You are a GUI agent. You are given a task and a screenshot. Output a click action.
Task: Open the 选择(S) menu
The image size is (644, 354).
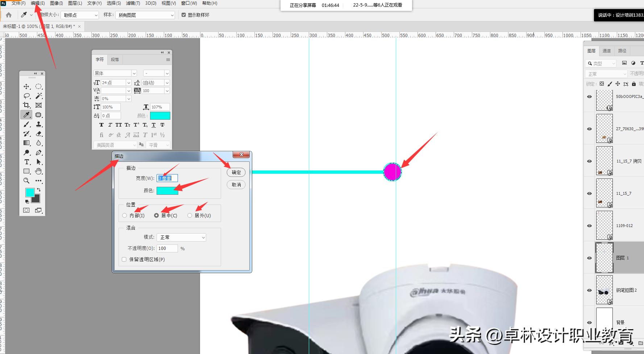click(114, 3)
